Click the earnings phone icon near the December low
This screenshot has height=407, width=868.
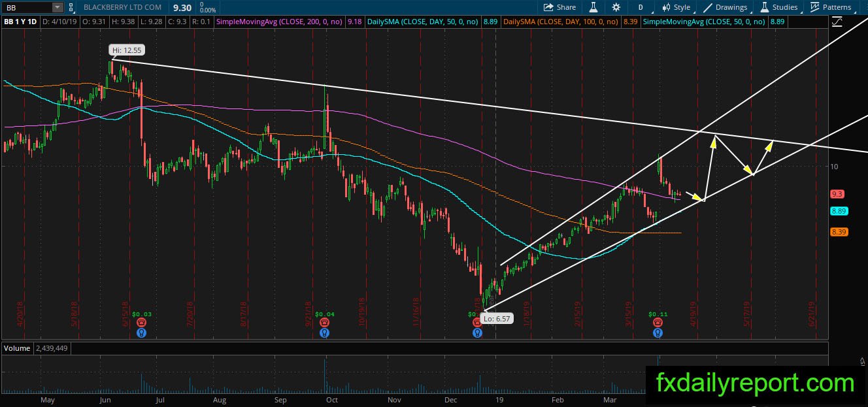[x=477, y=323]
